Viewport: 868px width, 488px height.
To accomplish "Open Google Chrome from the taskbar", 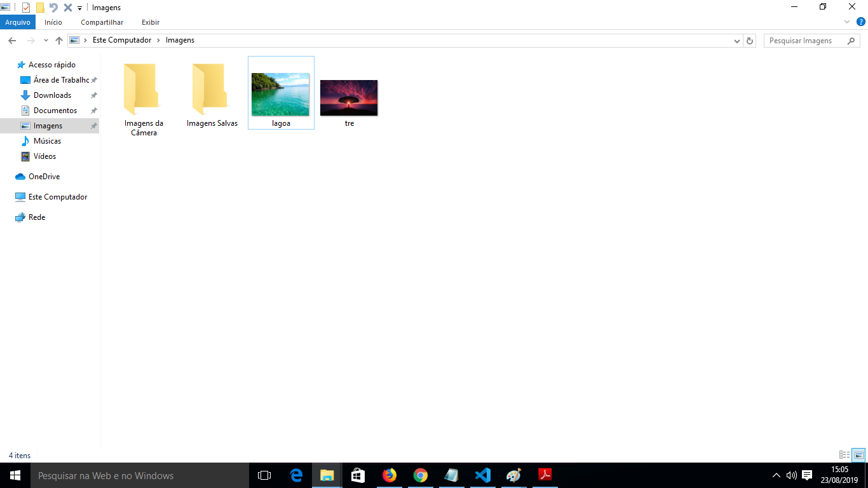I will [x=420, y=475].
